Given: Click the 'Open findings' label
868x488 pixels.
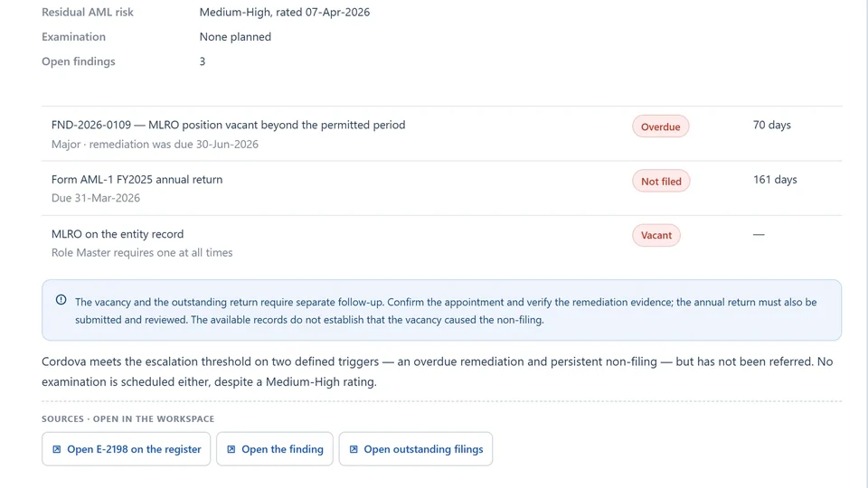Looking at the screenshot, I should (x=79, y=61).
